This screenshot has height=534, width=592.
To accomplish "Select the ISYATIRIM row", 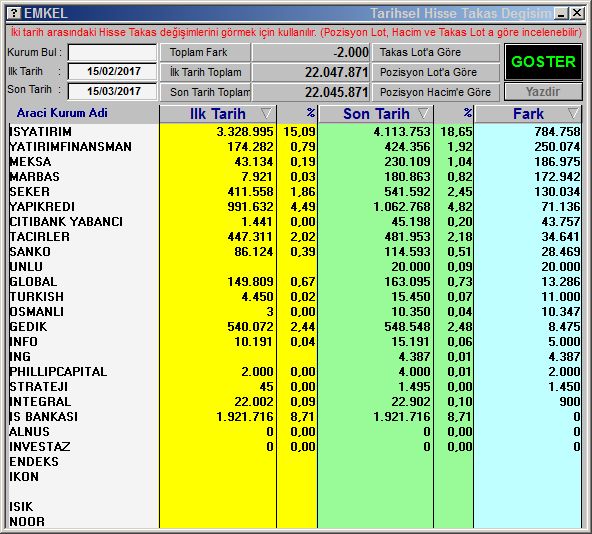I will click(x=294, y=131).
